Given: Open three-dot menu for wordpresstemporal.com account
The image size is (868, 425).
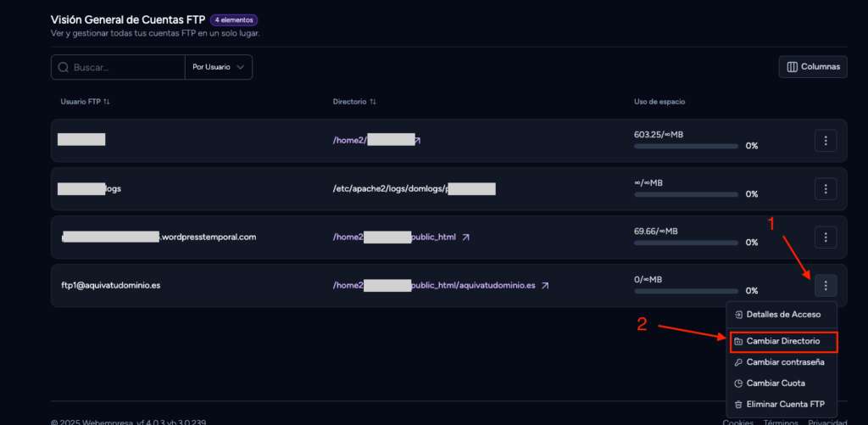Looking at the screenshot, I should tap(826, 238).
